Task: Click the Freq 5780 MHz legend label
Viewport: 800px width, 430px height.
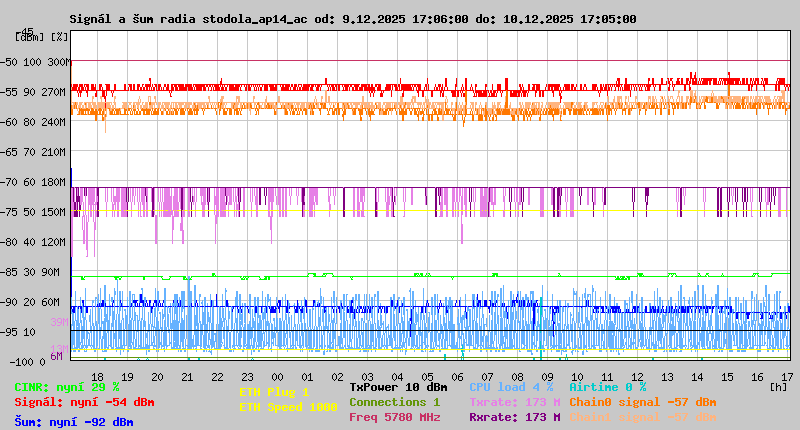Action: pyautogui.click(x=395, y=418)
